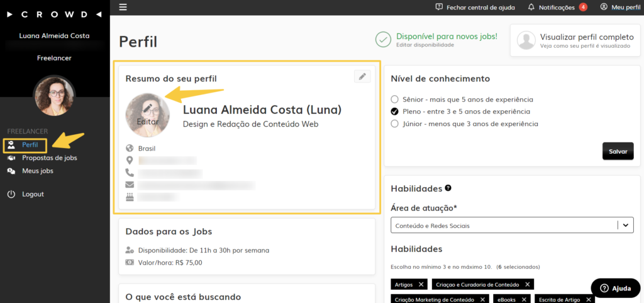Click the Habilidades help question-mark icon
Screen dimensions: 644x303
coord(448,188)
